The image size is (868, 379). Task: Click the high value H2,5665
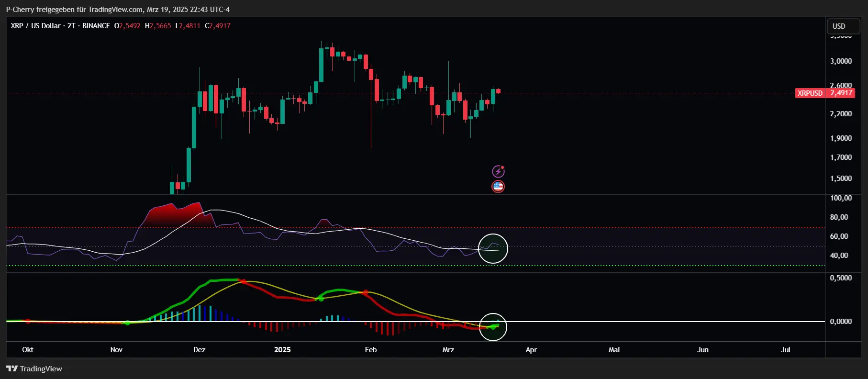pos(158,26)
